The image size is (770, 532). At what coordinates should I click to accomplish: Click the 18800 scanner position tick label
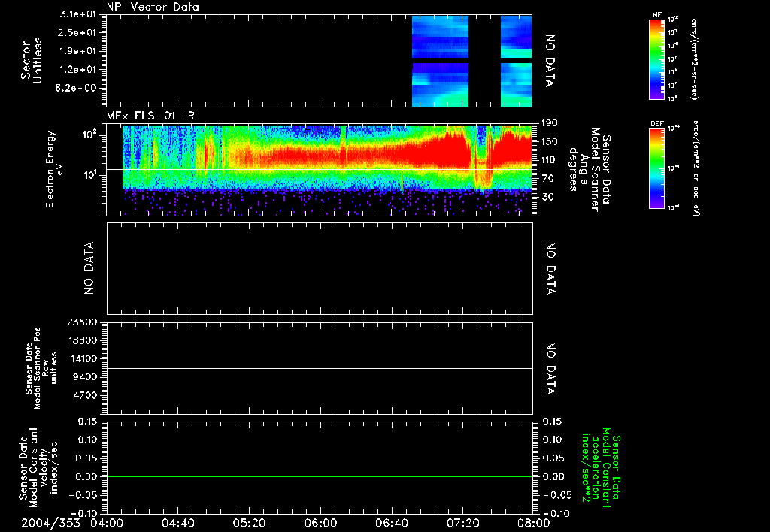coord(81,340)
